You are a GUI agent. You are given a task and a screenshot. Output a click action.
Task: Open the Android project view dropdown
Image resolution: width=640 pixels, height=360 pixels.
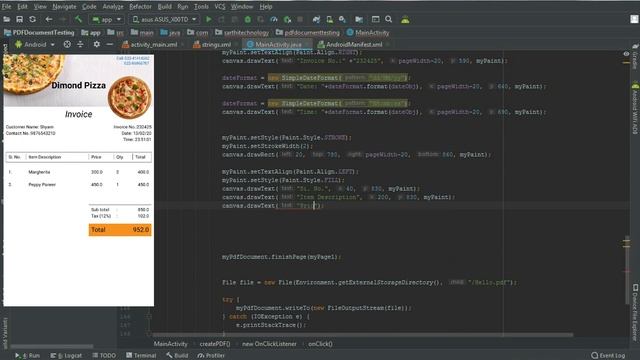[35, 44]
